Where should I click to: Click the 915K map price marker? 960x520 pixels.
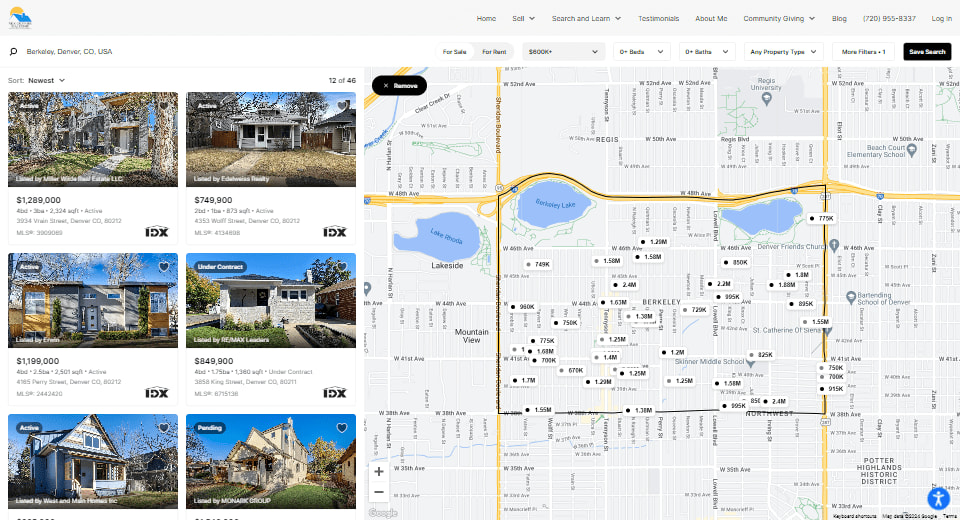click(x=831, y=389)
